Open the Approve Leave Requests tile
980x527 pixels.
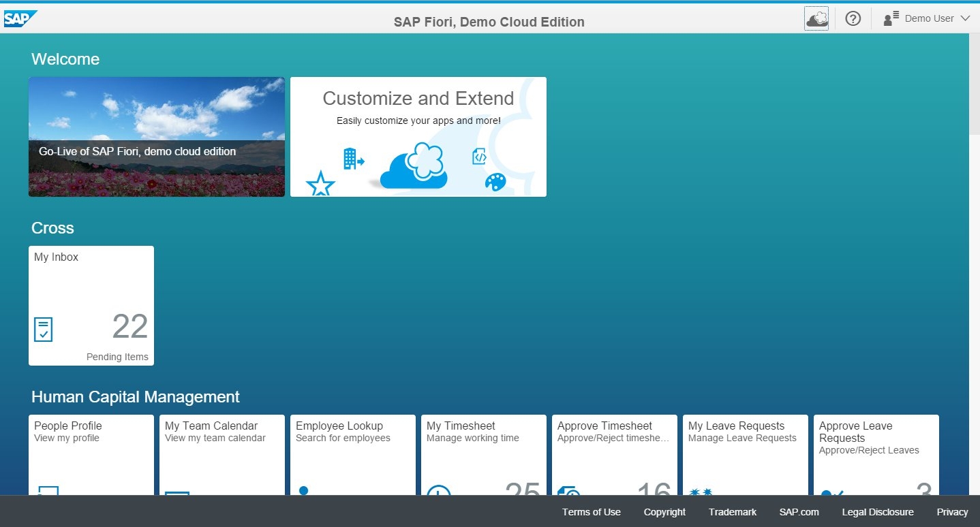pos(876,455)
